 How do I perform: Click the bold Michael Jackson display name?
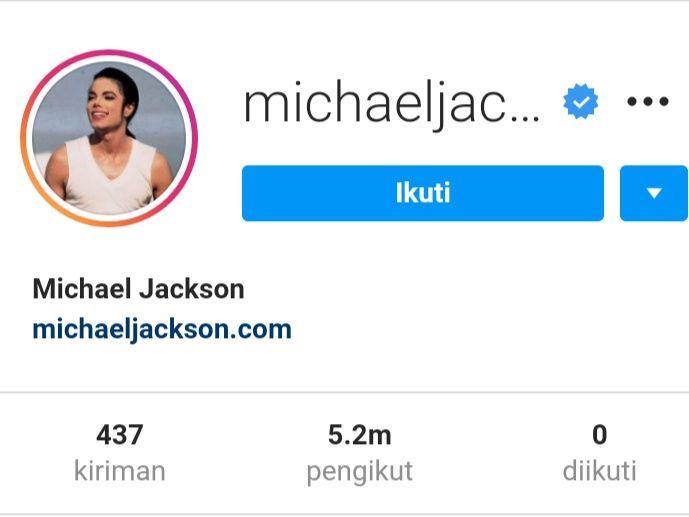(138, 289)
